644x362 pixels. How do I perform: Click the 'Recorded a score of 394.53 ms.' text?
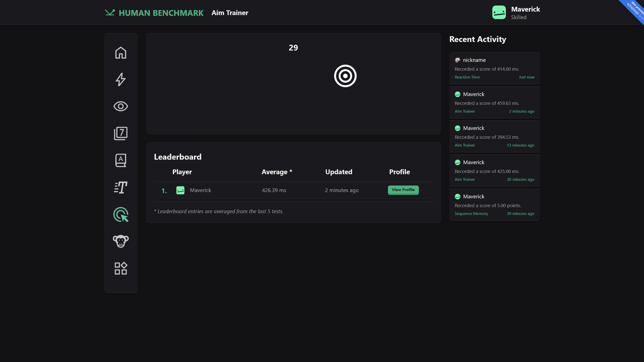pos(487,137)
